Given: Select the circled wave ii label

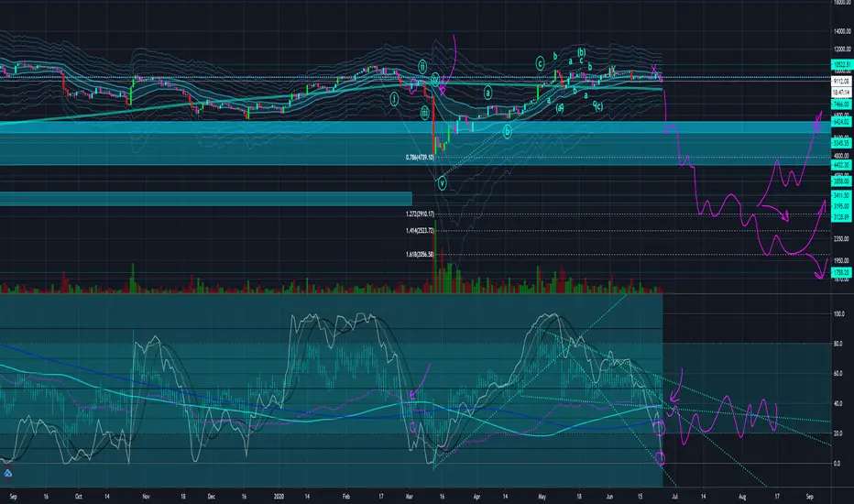Looking at the screenshot, I should pos(422,67).
